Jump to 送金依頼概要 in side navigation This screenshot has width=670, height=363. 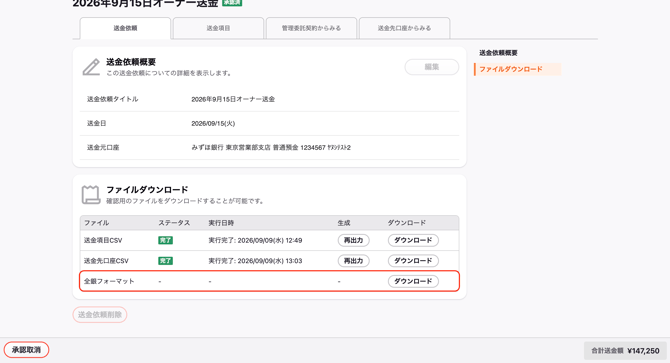pos(498,53)
